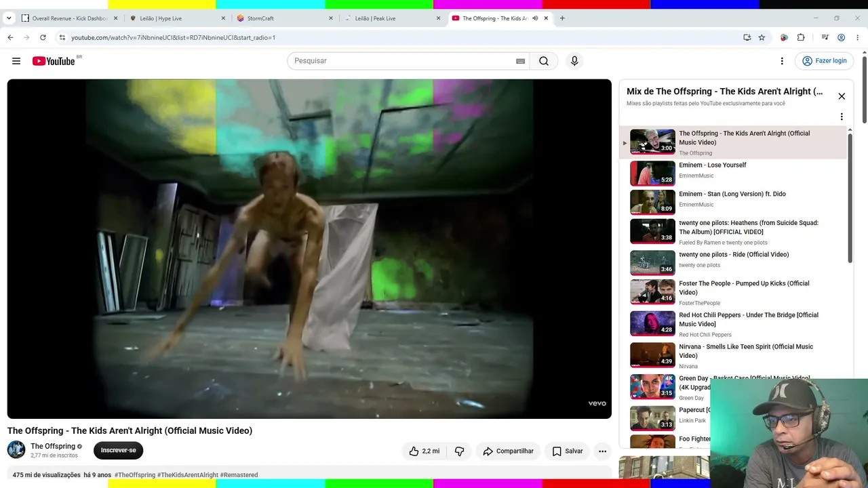Start voice search with the microphone
Image resolution: width=868 pixels, height=488 pixels.
pos(574,61)
